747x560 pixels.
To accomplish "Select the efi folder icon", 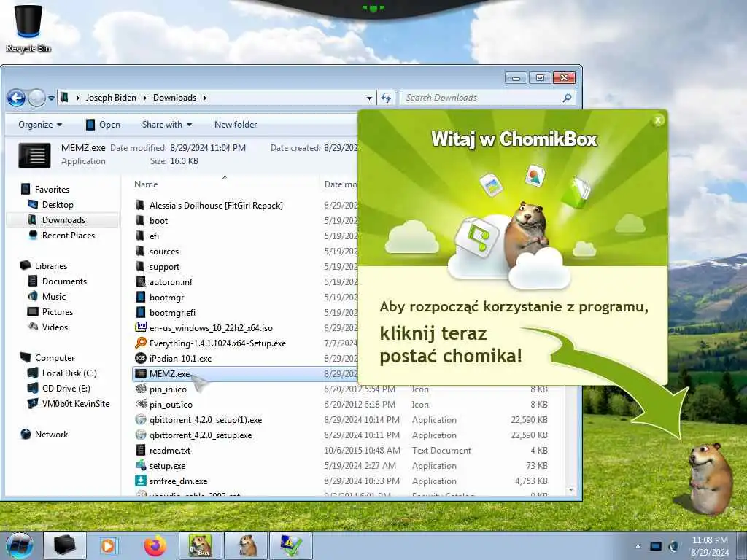I will [141, 236].
